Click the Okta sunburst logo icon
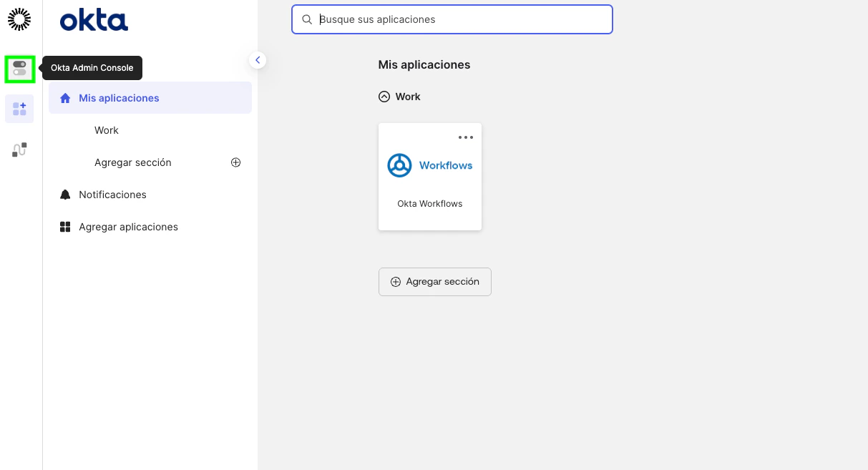Image resolution: width=868 pixels, height=470 pixels. (x=19, y=19)
